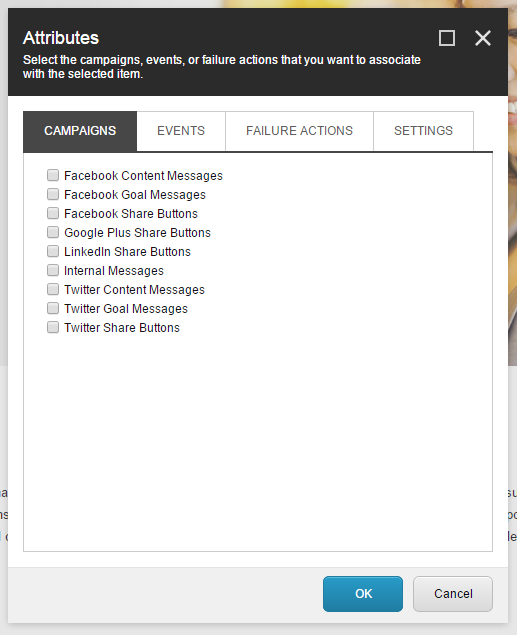Click the LinkedIn Share Buttons label
This screenshot has height=635, width=517.
point(127,252)
